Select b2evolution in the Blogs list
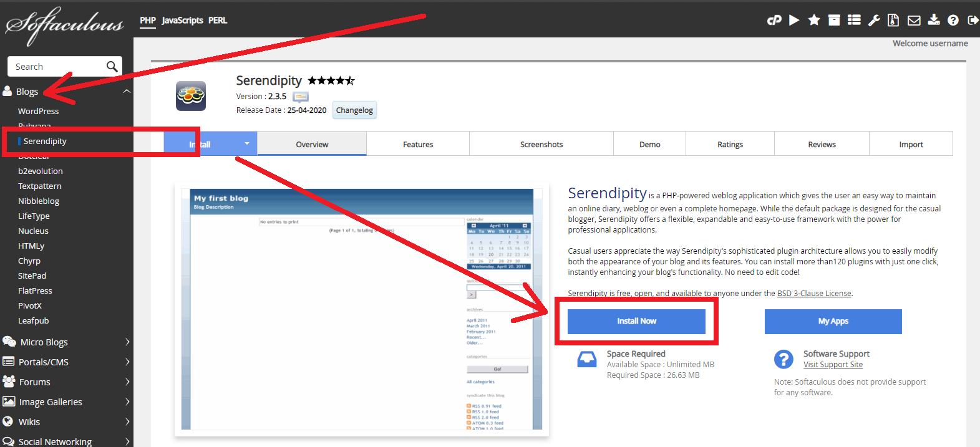The width and height of the screenshot is (980, 447). click(x=41, y=171)
